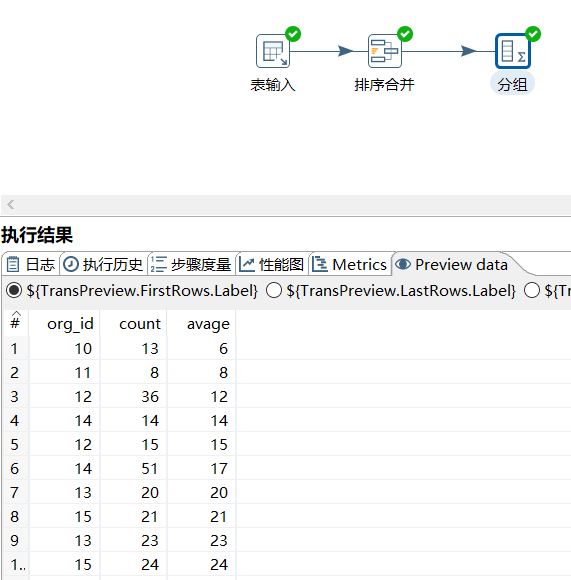
Task: Click the avage column header
Action: pos(201,323)
